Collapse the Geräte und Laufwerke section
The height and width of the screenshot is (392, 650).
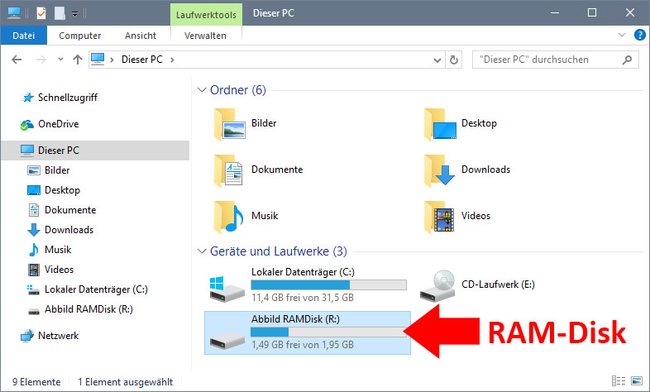(x=201, y=251)
